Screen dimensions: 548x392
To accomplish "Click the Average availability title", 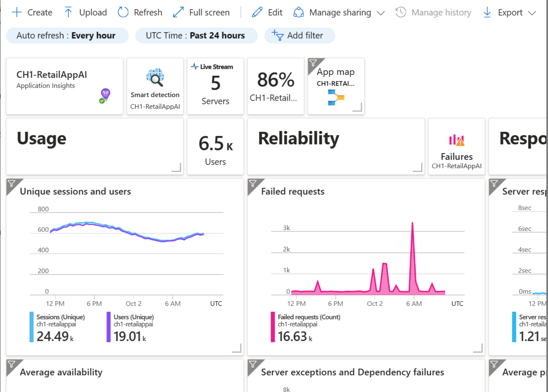I will 61,372.
